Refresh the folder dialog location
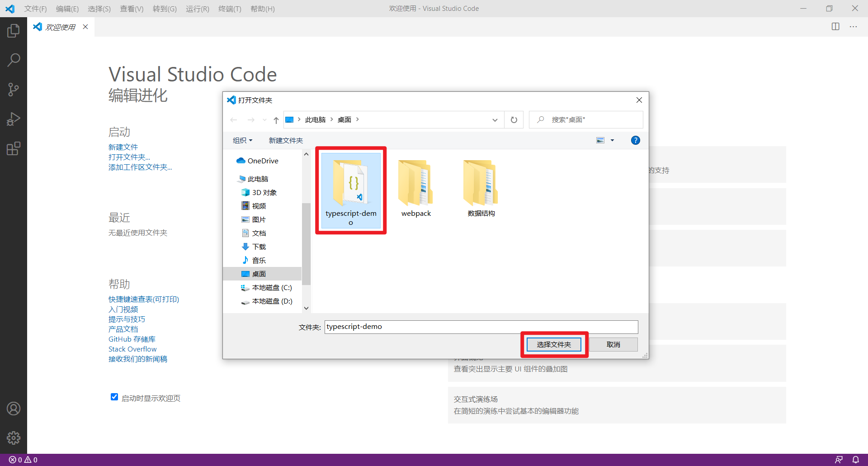 514,120
